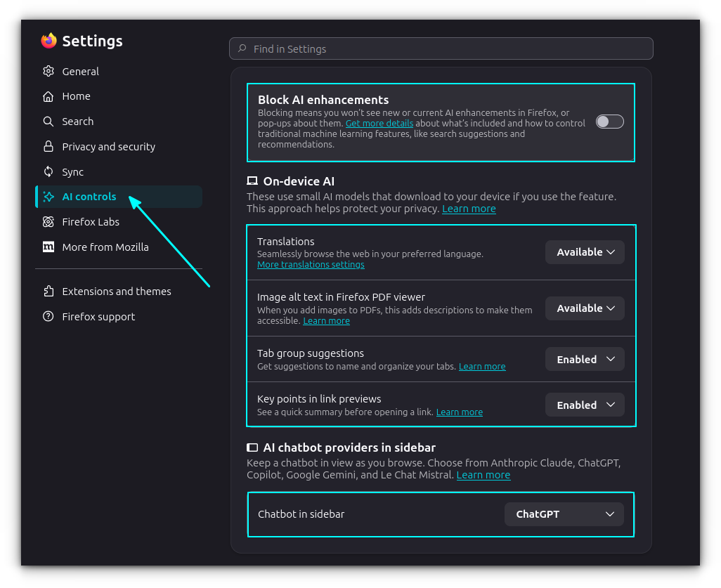Open More from Mozilla section
The width and height of the screenshot is (721, 588).
[x=119, y=247]
